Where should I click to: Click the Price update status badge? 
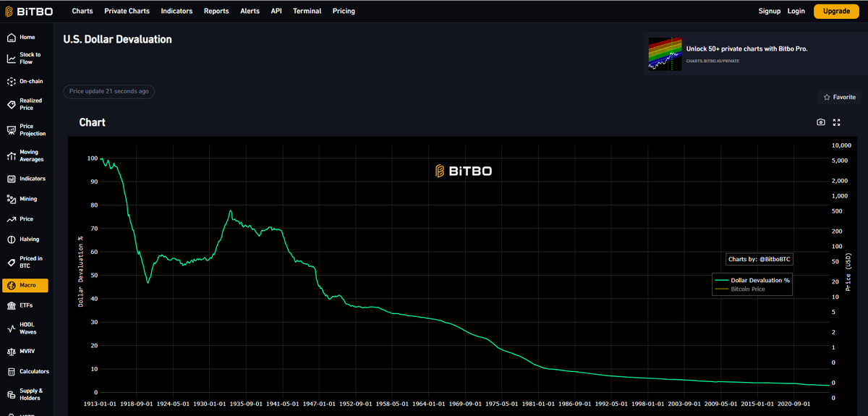click(x=109, y=91)
